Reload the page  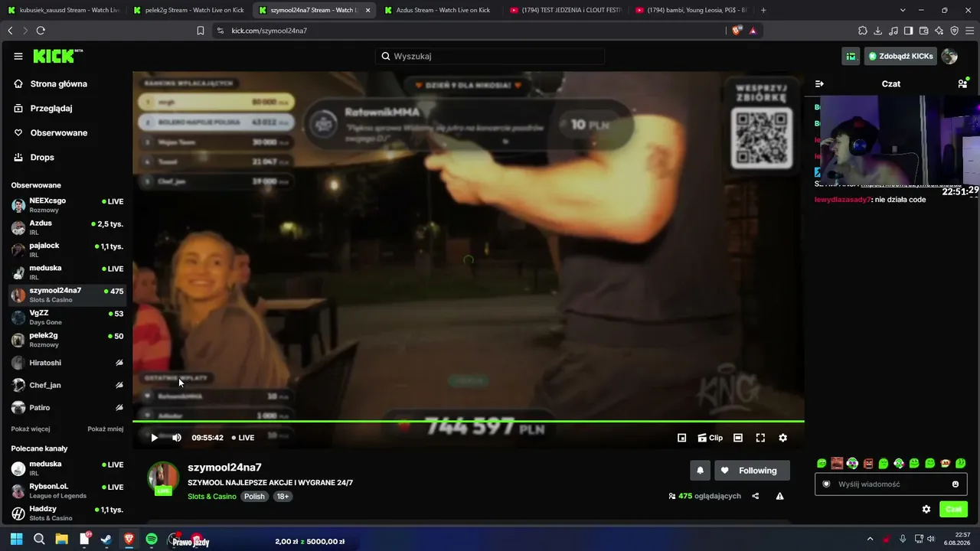41,31
